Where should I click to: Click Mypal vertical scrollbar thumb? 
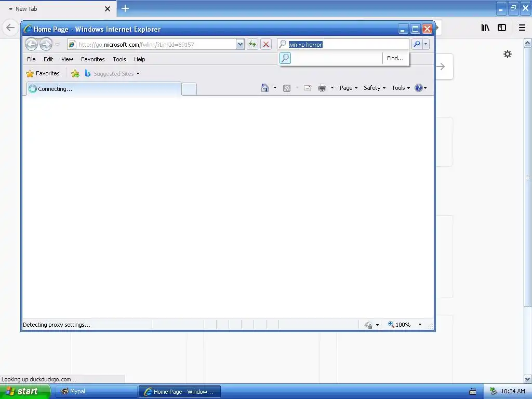click(528, 177)
